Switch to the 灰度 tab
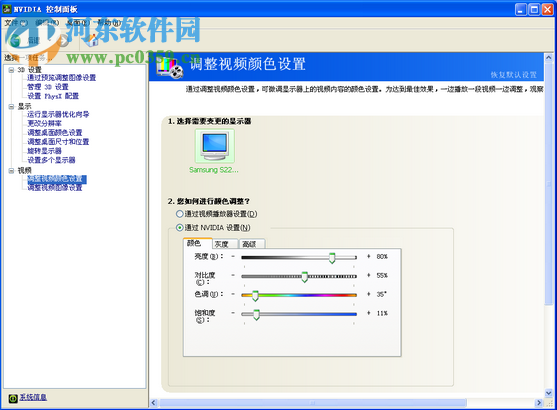Screen dimensions: 557x410 tap(225, 244)
